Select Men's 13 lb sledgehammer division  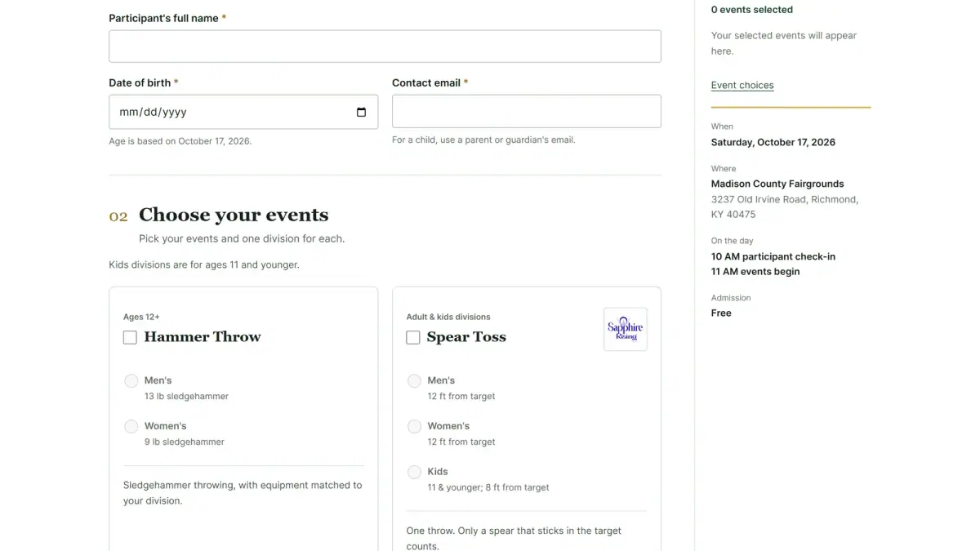(131, 380)
